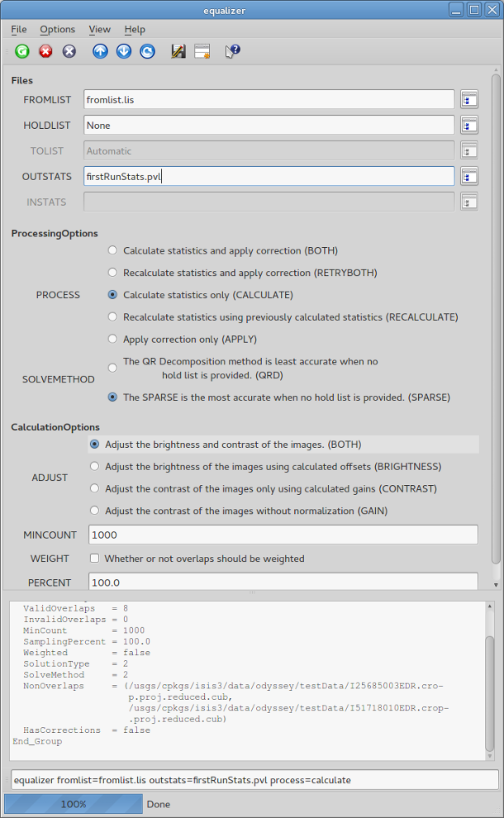Select Adjust brightness only (BRIGHTNESS) option
The height and width of the screenshot is (818, 504).
(x=95, y=466)
